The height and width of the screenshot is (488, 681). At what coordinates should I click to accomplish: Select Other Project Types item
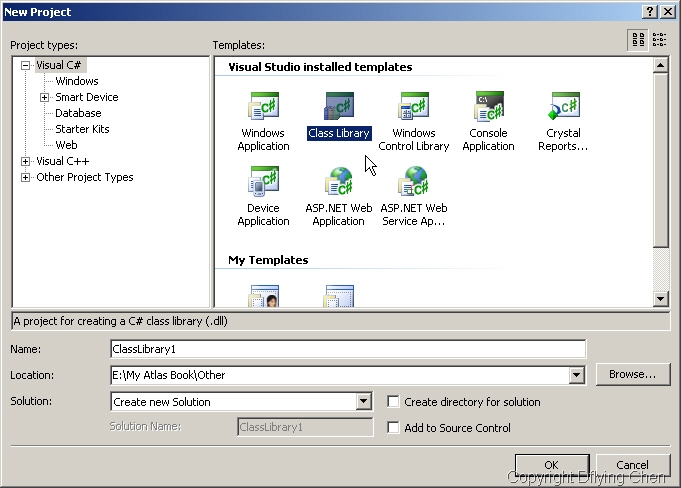click(85, 178)
